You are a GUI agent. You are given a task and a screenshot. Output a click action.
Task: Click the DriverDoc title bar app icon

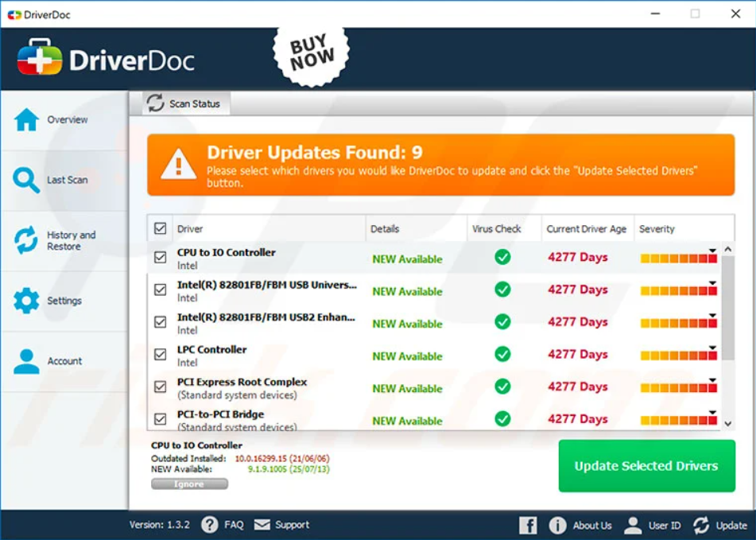pyautogui.click(x=14, y=15)
